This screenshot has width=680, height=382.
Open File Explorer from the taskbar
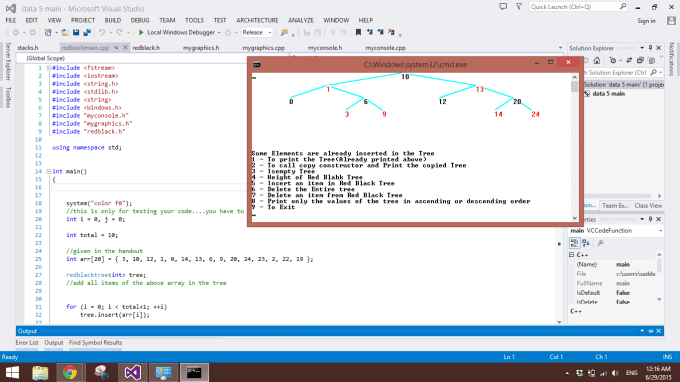(x=40, y=372)
